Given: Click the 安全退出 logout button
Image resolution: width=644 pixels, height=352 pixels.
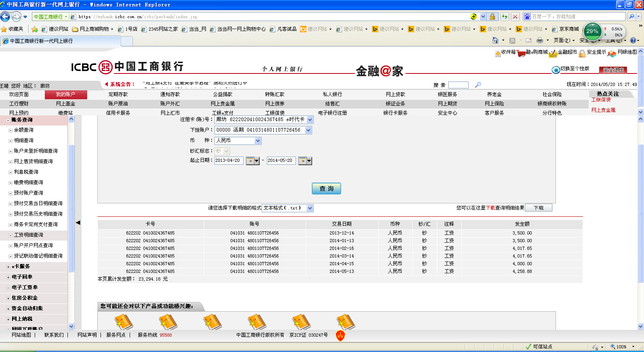Looking at the screenshot, I should (x=613, y=70).
